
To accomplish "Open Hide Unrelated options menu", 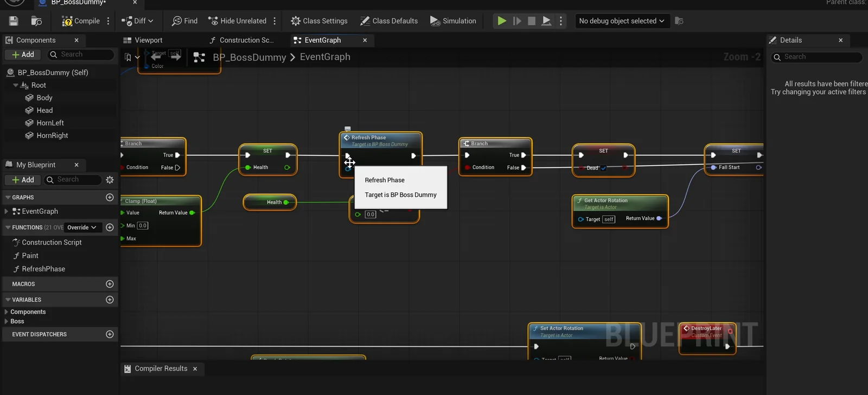I will coord(275,21).
